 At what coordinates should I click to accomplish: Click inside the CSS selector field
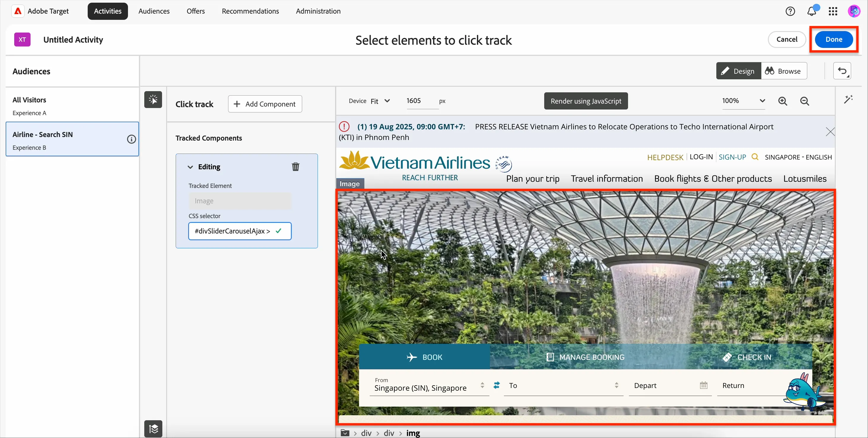coord(240,231)
